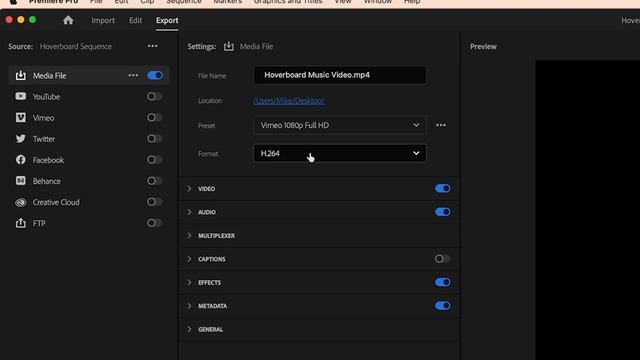This screenshot has height=360, width=640.
Task: Select the YouTube destination label
Action: [46, 97]
